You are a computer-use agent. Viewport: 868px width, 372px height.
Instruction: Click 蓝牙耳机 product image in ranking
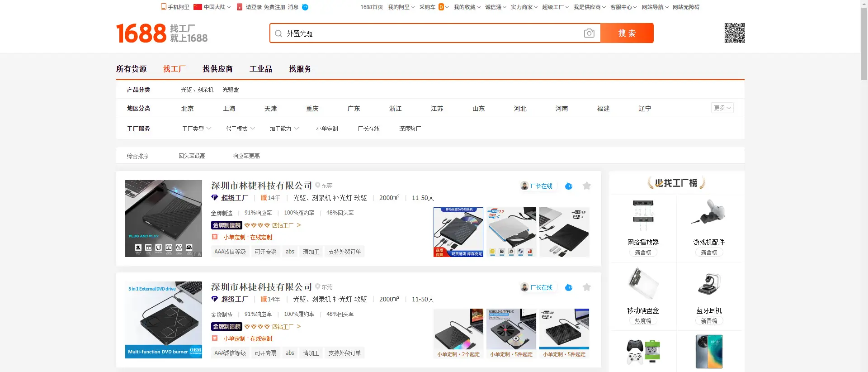709,284
